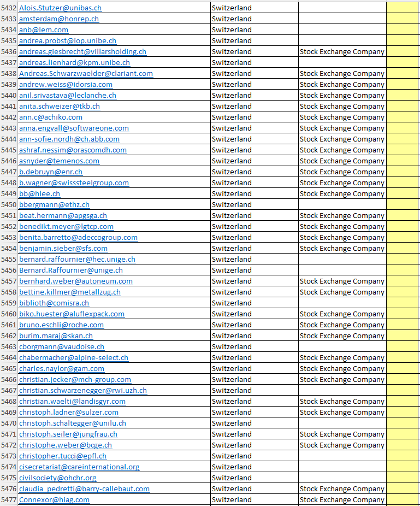Click benita.barretto@adeccogroup.com link
The width and height of the screenshot is (420, 506).
click(79, 238)
